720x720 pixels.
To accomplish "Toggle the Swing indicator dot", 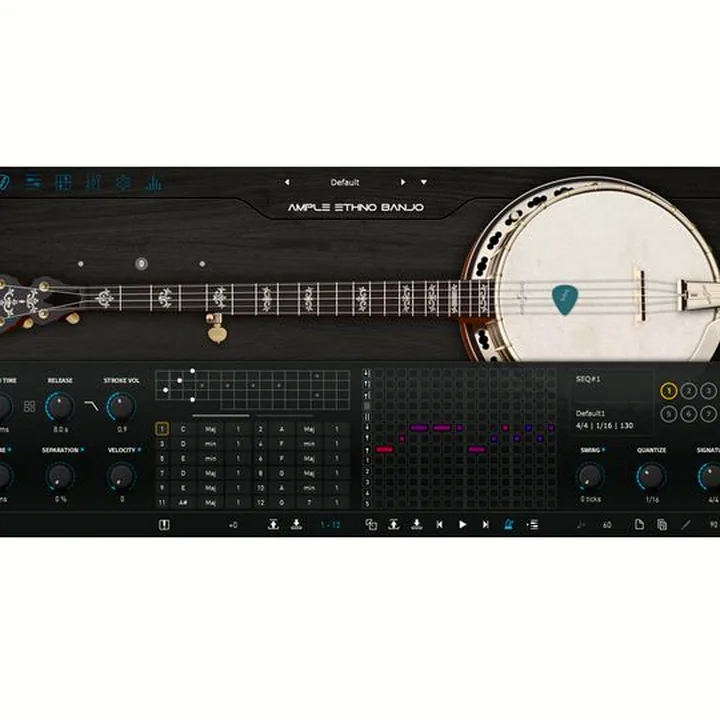I will coord(603,450).
